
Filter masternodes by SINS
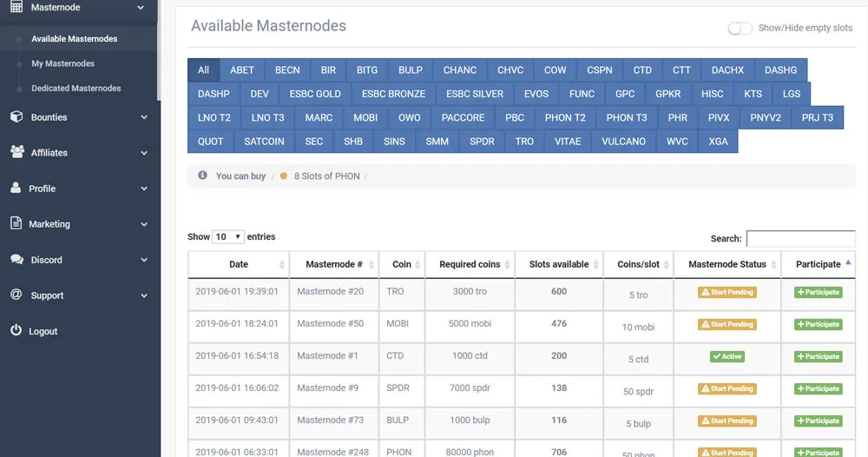pos(394,142)
